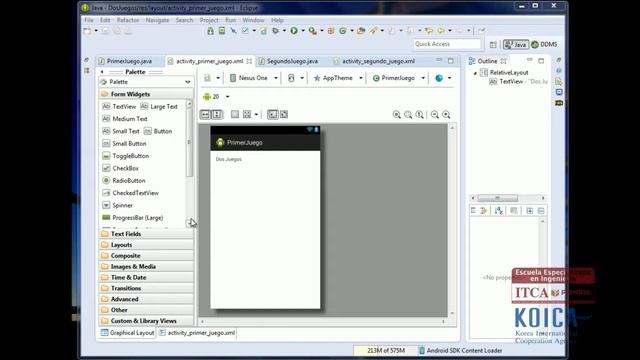Screen dimensions: 640x360
Task: Open the Help menu
Action: click(277, 20)
